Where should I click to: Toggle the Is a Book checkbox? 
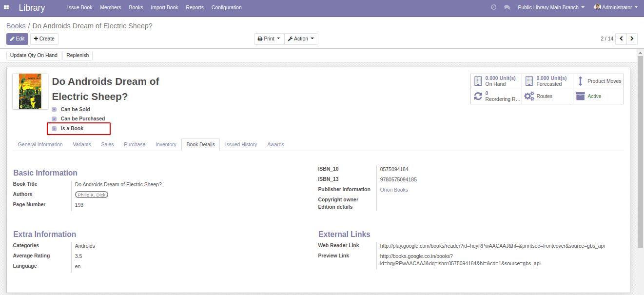(x=54, y=129)
